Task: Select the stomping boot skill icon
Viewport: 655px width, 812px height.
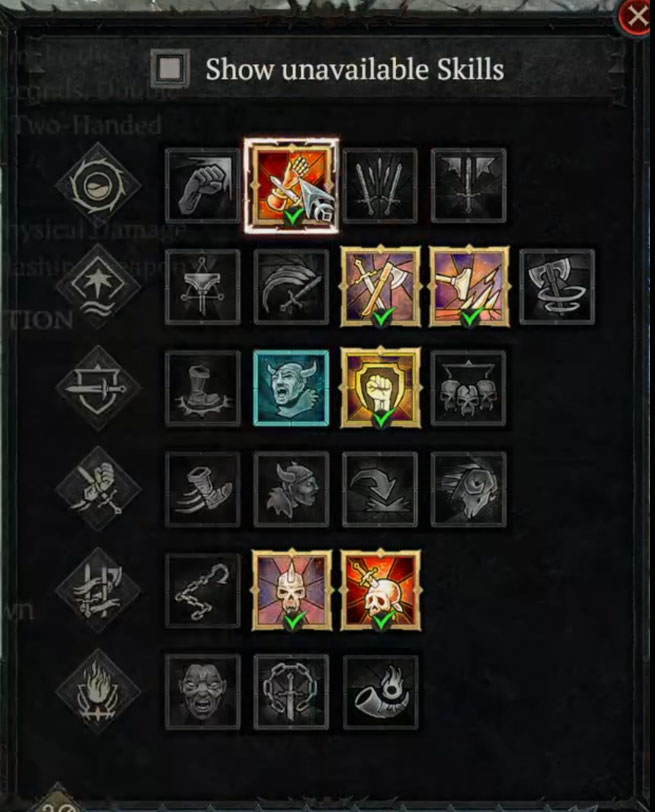Action: point(202,388)
